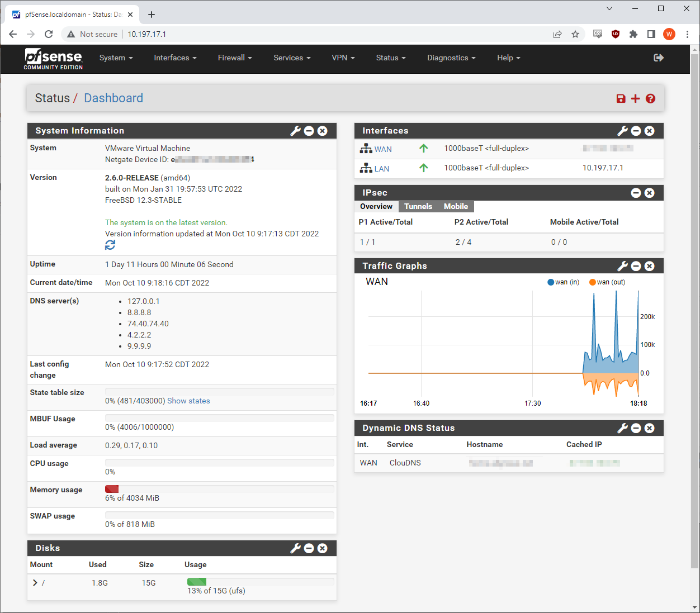Close the System Information widget
This screenshot has height=613, width=700.
coord(323,131)
